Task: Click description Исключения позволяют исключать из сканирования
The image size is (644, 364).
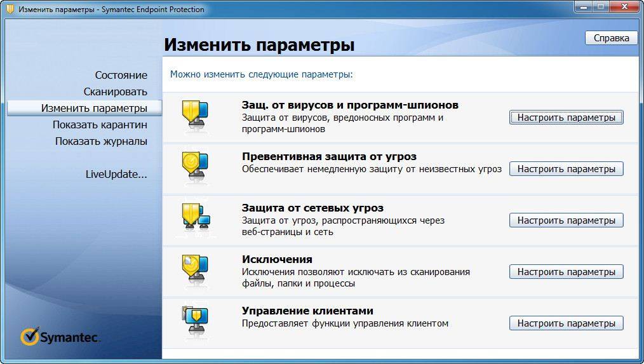Action: tap(356, 278)
